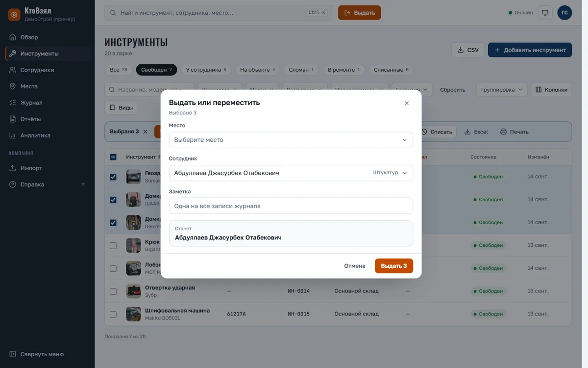Viewport: 588px width, 368px height.
Task: Open Журнал in the sidebar
Action: (48, 103)
